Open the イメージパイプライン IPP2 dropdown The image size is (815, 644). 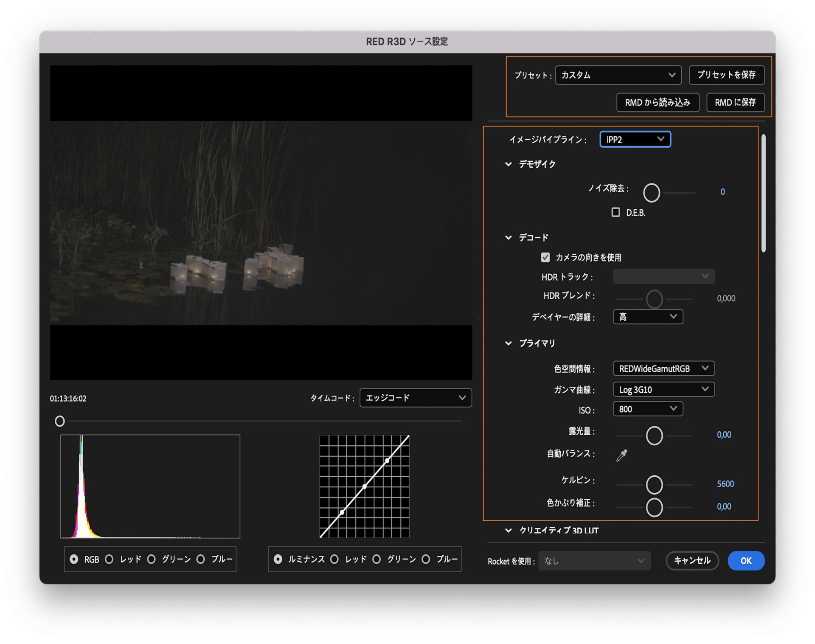[635, 139]
